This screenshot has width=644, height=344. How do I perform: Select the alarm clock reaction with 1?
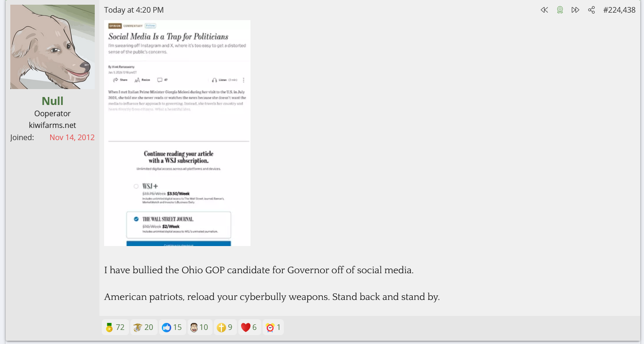tap(273, 327)
